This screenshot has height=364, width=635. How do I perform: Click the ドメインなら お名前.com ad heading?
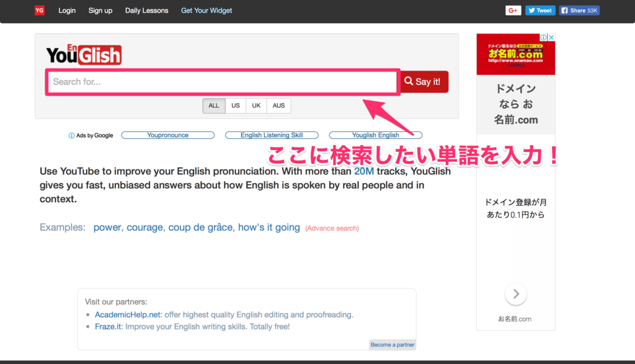[x=516, y=104]
